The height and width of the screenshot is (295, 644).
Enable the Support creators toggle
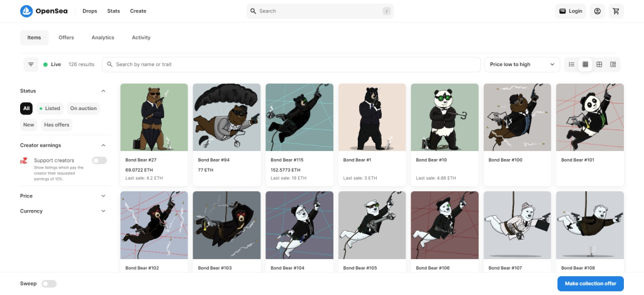(99, 160)
